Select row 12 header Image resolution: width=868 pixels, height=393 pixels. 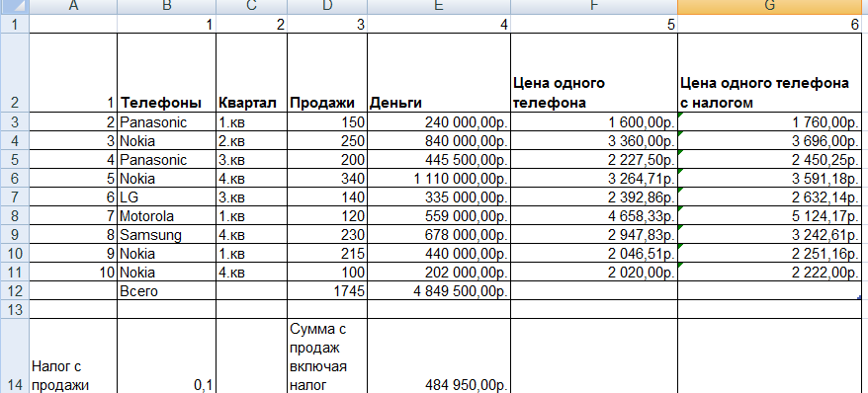(x=14, y=290)
